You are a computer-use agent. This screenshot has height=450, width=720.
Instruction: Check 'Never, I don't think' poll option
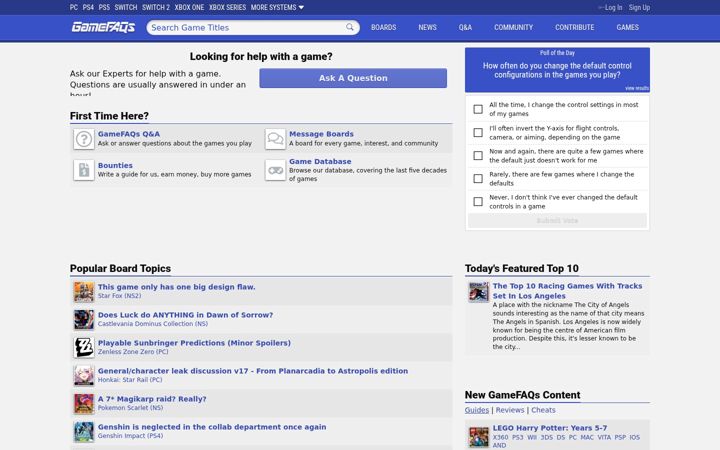(478, 202)
